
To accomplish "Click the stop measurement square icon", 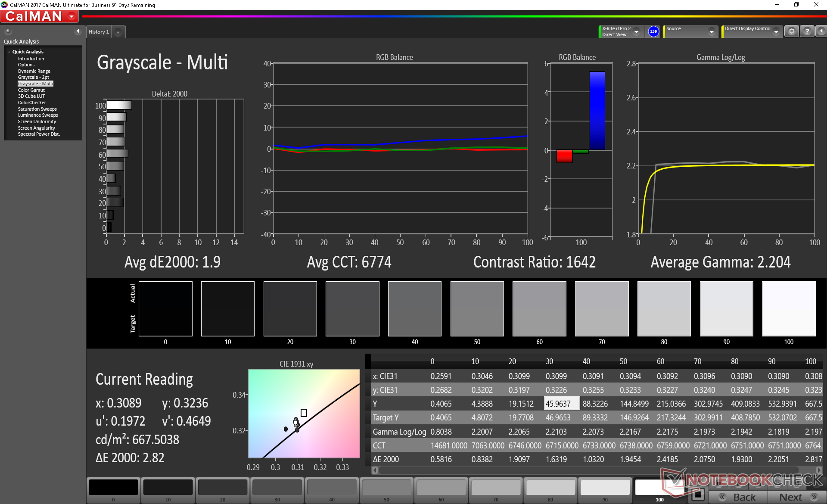I will click(698, 494).
